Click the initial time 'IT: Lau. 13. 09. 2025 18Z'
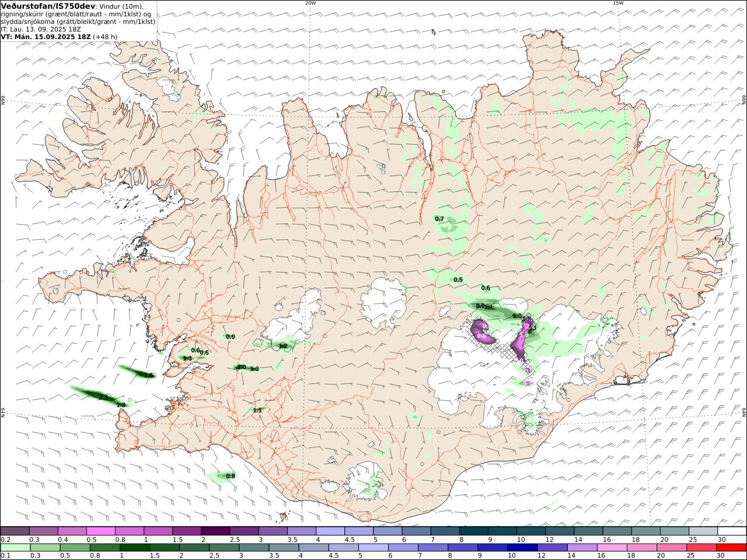The image size is (747, 560). tap(41, 29)
